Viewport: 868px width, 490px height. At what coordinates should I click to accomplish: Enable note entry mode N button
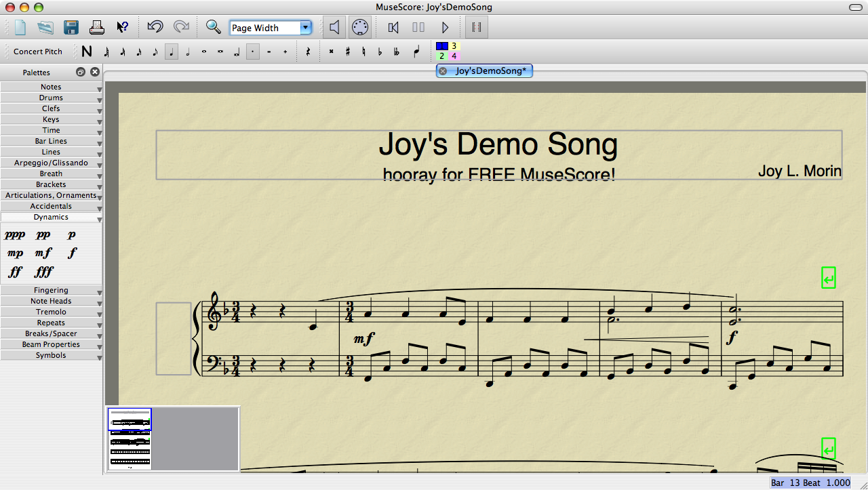pyautogui.click(x=86, y=52)
